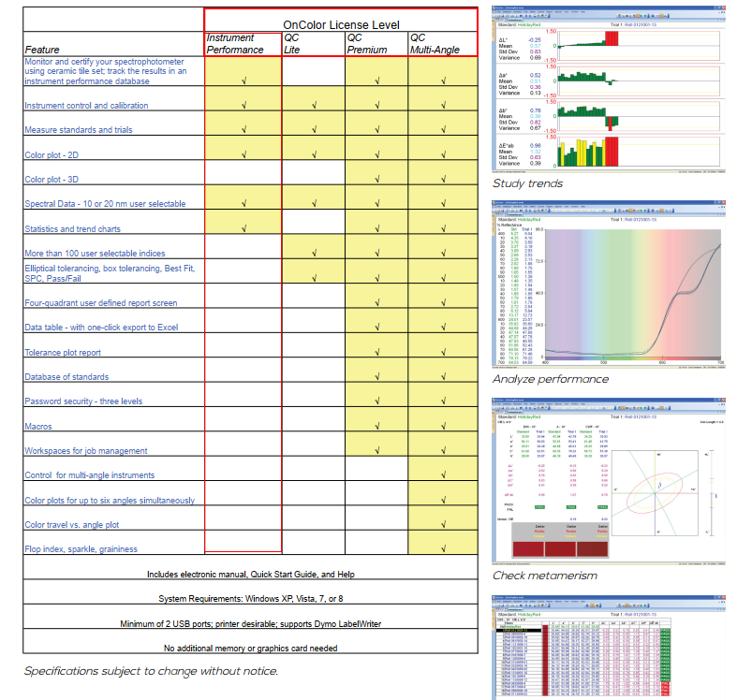752x700 pixels.
Task: Click QC Lite checkmark for 'More than 100 user selectable indices'
Action: pos(314,253)
